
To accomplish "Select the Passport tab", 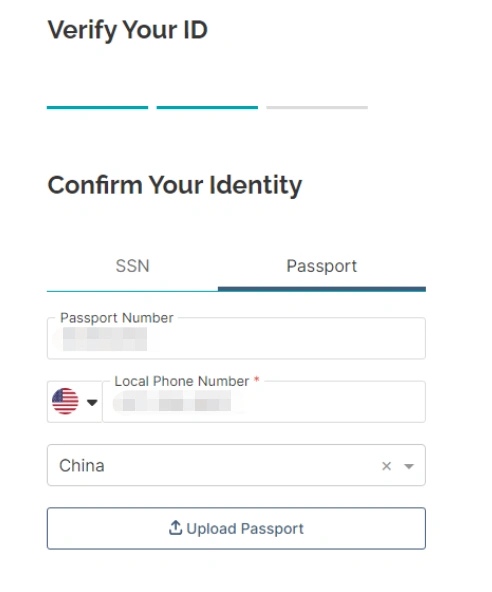I will click(322, 266).
